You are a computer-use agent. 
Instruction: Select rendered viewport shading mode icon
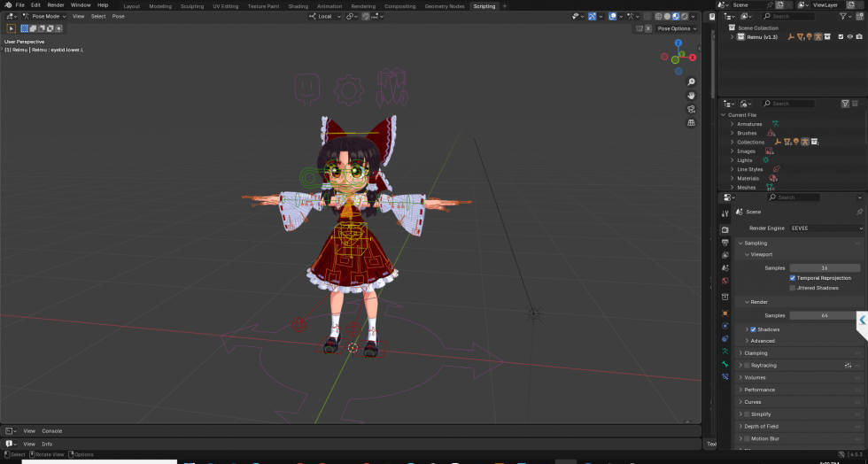click(x=684, y=16)
